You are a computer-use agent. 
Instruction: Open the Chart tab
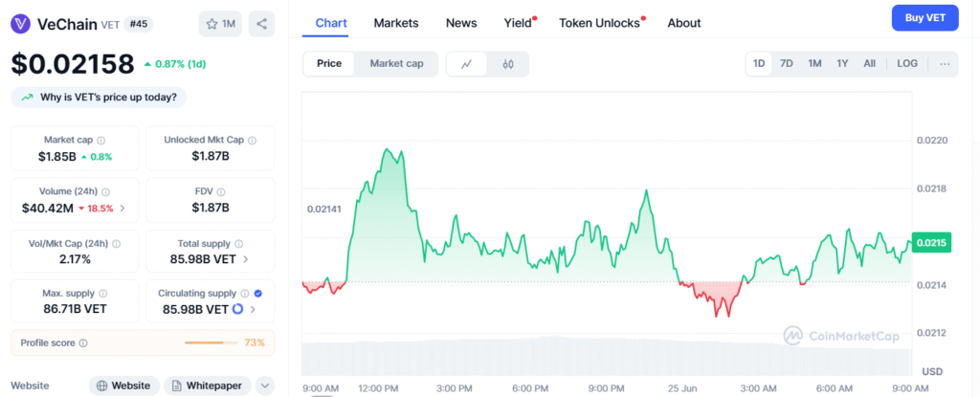[x=331, y=23]
